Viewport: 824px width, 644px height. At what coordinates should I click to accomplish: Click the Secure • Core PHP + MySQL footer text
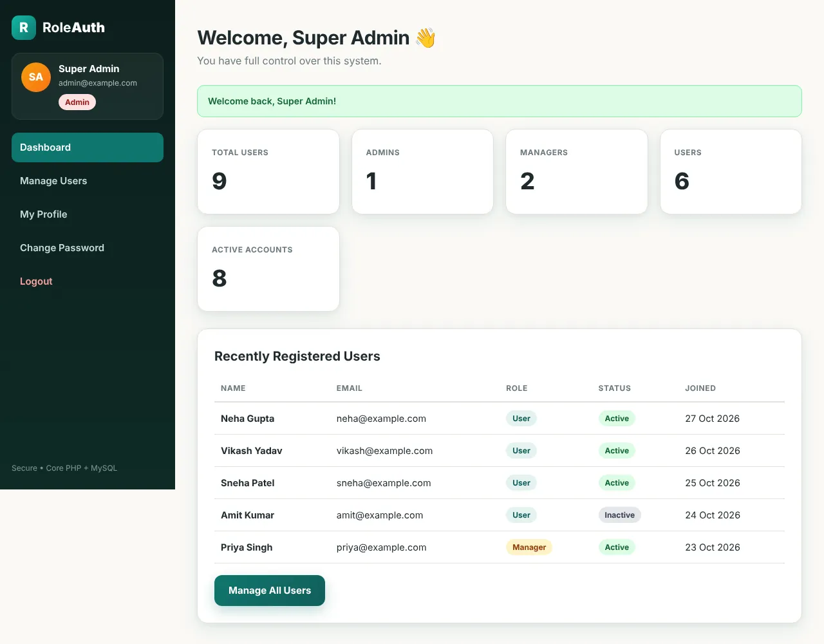pos(64,468)
